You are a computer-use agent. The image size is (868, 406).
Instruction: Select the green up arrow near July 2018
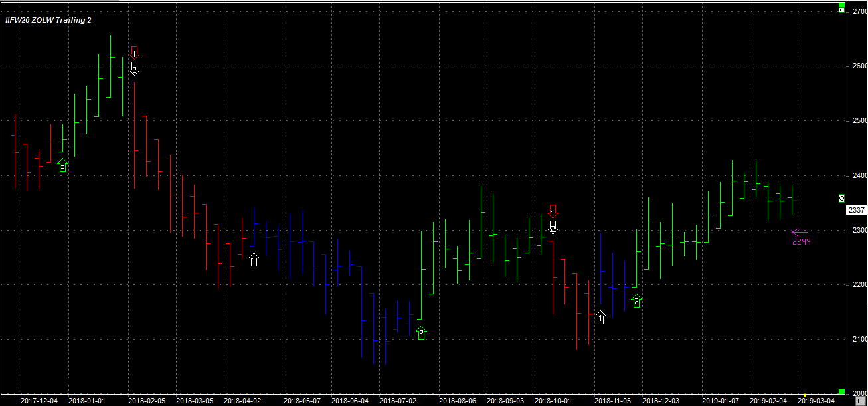click(x=421, y=333)
